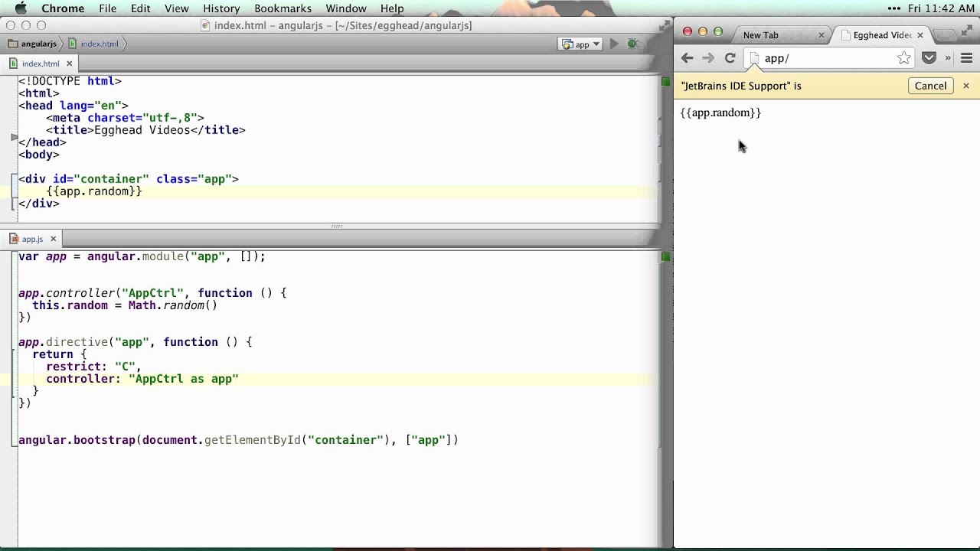Close the app.js editor tab
The image size is (980, 551).
[x=53, y=239]
